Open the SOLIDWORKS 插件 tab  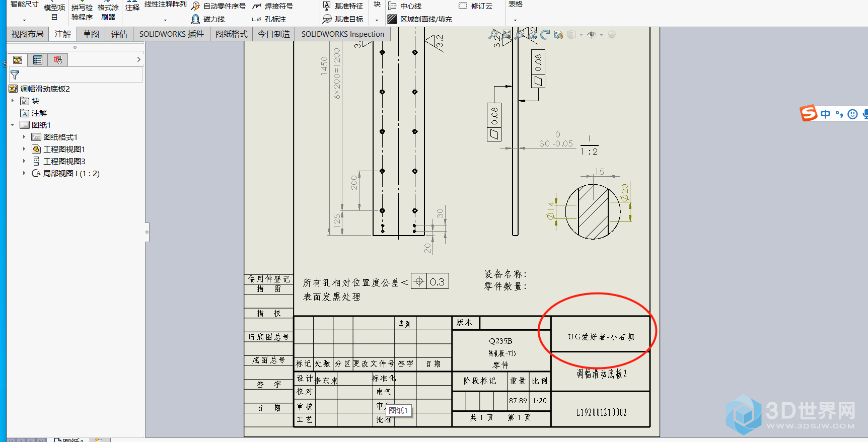(172, 34)
